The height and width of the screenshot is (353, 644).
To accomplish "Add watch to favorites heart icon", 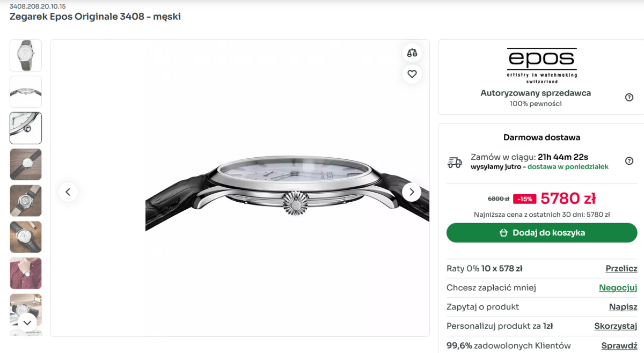I will [412, 74].
